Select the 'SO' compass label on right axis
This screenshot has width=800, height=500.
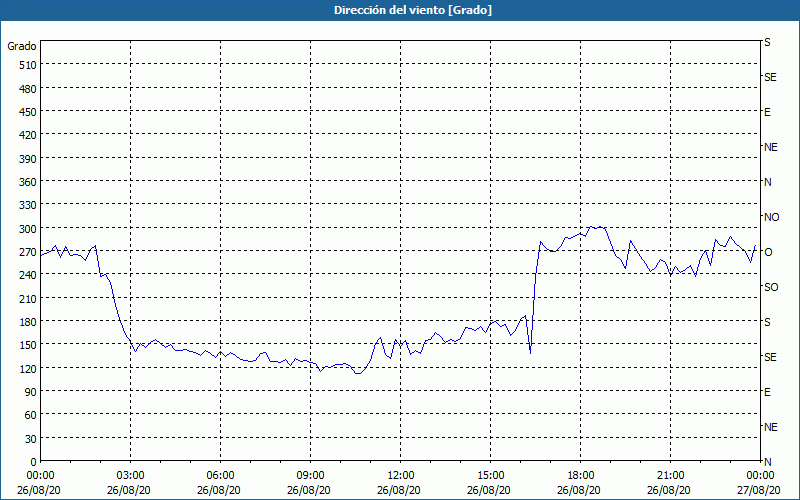pyautogui.click(x=771, y=288)
